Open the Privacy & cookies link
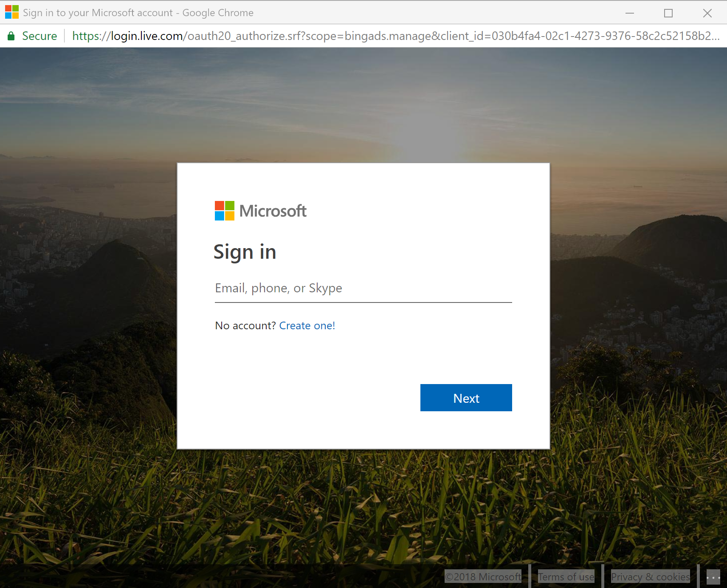The height and width of the screenshot is (588, 727). pyautogui.click(x=650, y=577)
